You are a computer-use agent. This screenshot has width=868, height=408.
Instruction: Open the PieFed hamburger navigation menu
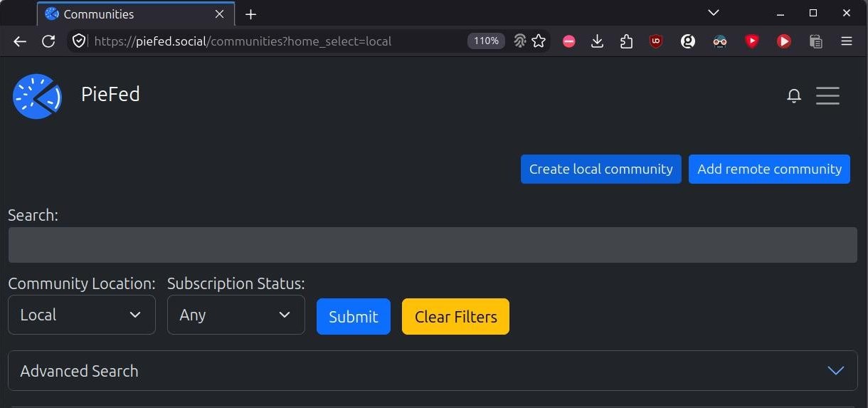[x=827, y=95]
